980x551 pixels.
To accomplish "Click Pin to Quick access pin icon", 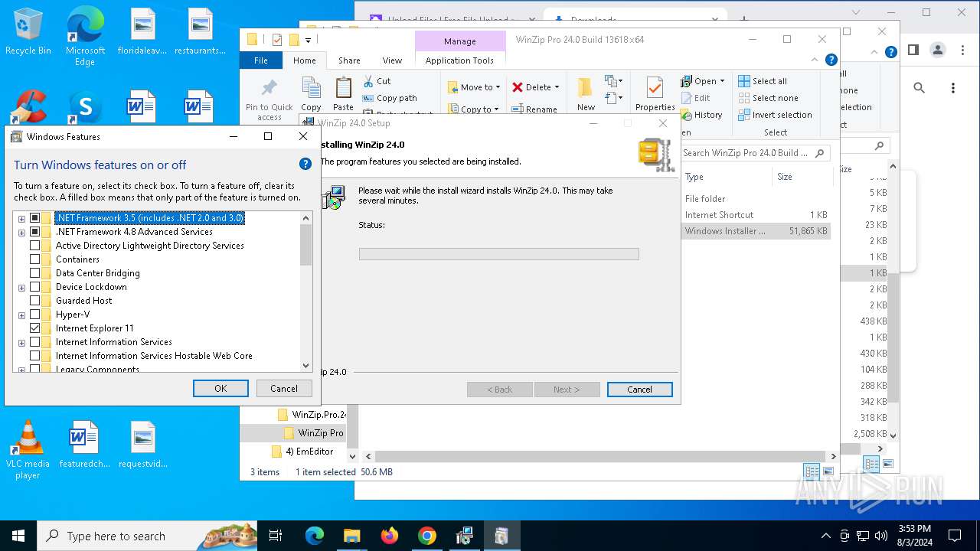I will click(x=269, y=88).
